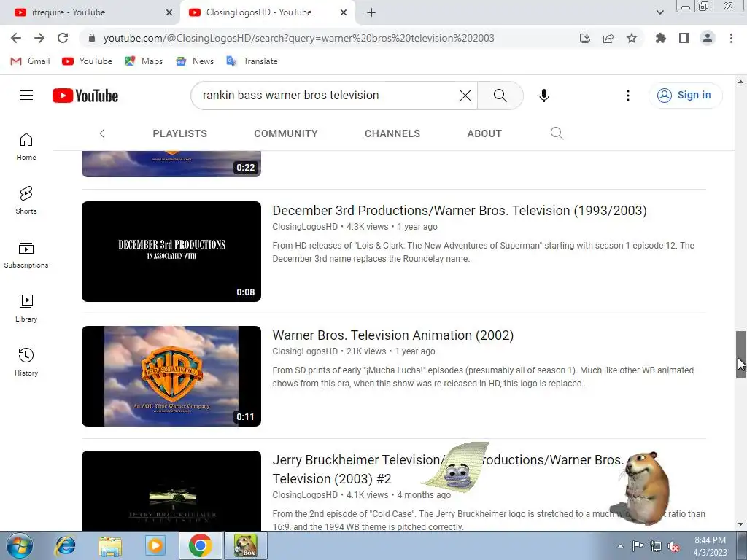Open December 3rd Productions/Warner Bros. Television video title

[460, 211]
